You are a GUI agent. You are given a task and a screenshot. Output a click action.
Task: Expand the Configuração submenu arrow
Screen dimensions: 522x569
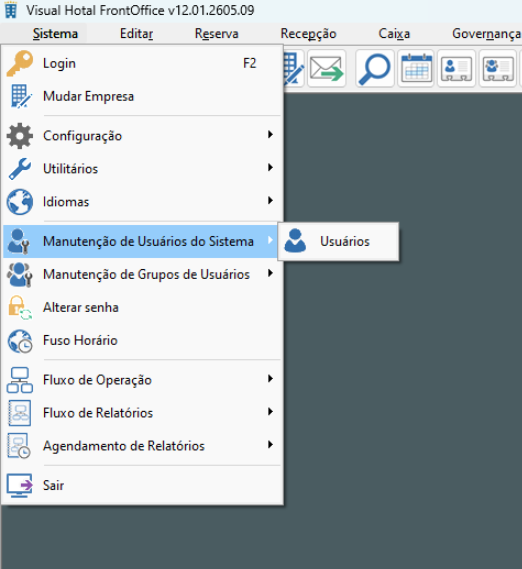(x=270, y=135)
